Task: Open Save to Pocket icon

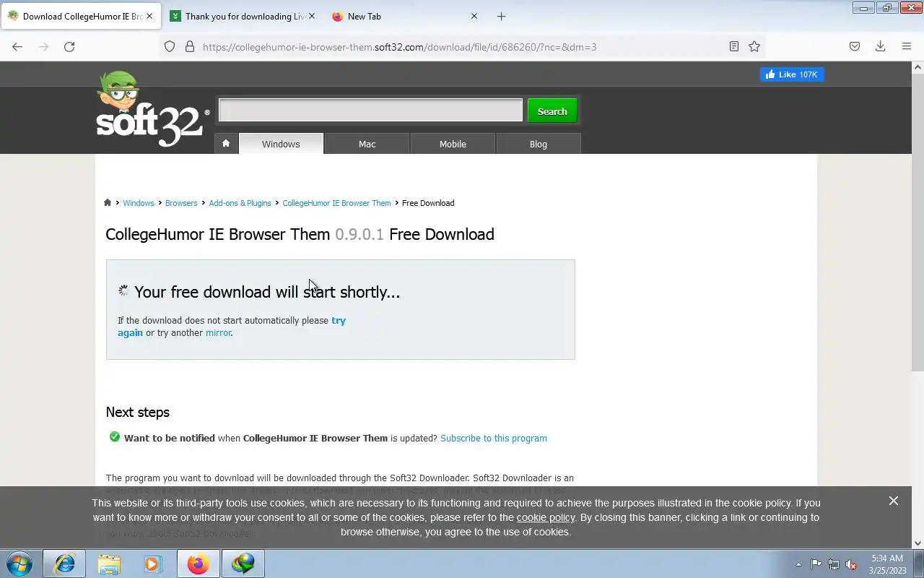Action: [855, 46]
